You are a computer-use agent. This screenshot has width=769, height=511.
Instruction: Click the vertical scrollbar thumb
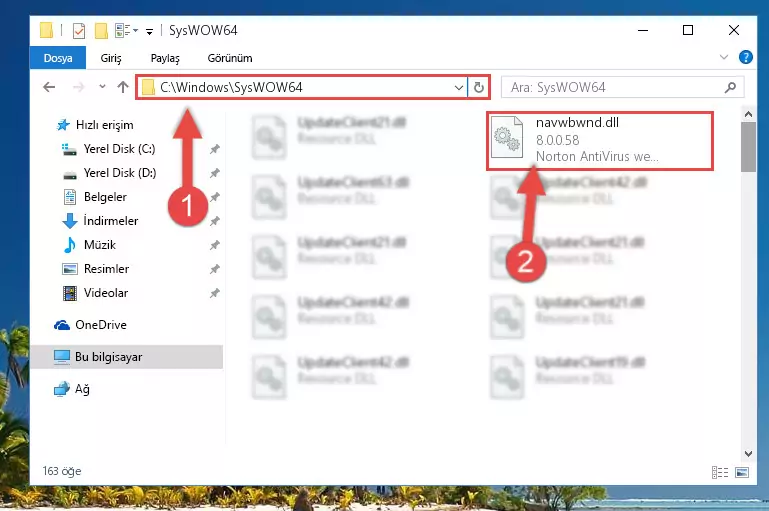point(748,147)
